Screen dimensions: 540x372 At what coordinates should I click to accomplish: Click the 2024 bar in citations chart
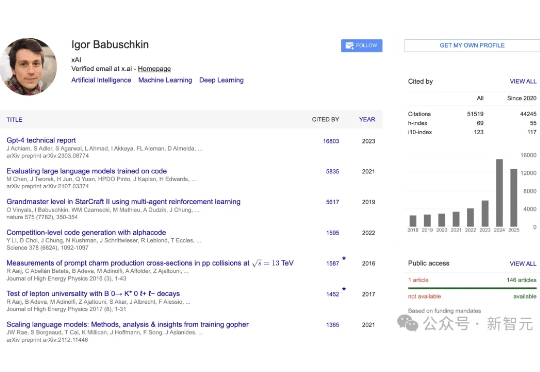[499, 193]
